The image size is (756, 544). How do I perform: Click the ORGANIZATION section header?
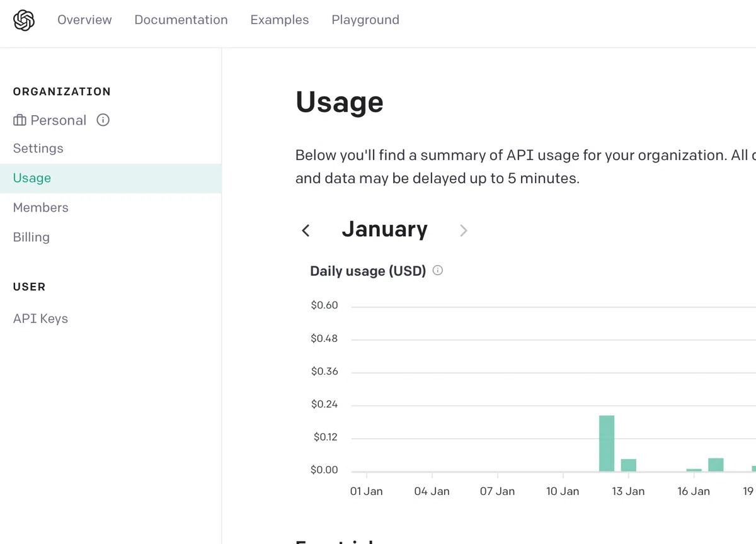(62, 92)
